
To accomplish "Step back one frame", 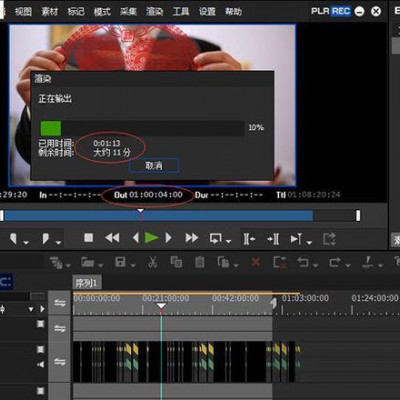I will pyautogui.click(x=136, y=238).
